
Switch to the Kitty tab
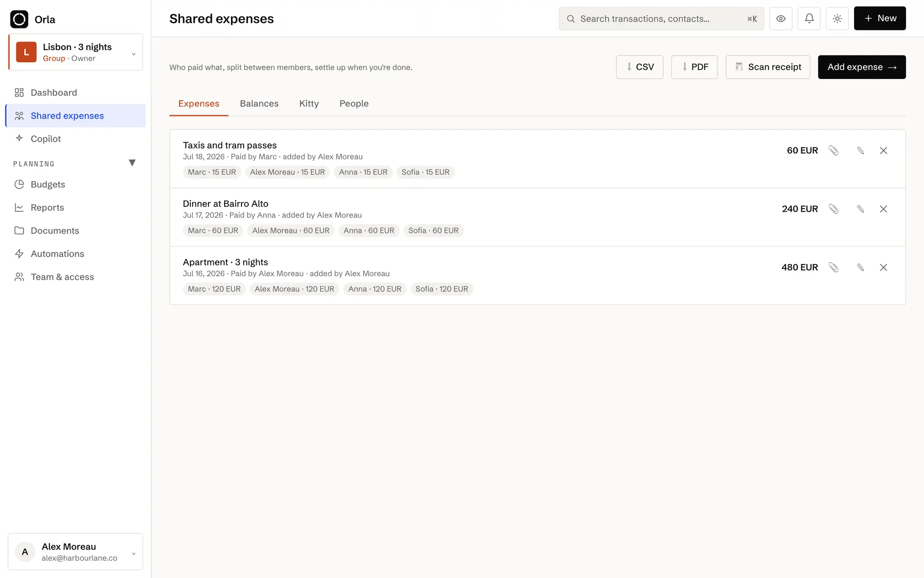309,103
